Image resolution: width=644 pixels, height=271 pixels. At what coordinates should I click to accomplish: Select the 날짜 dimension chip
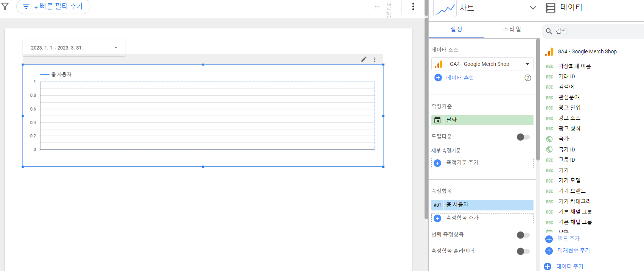click(482, 120)
